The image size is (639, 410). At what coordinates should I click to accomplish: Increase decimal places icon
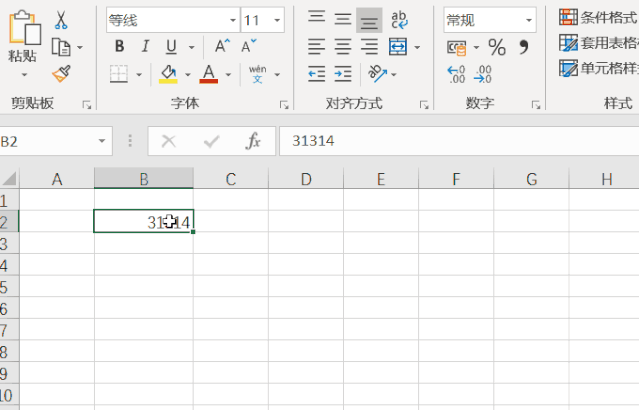click(x=456, y=75)
